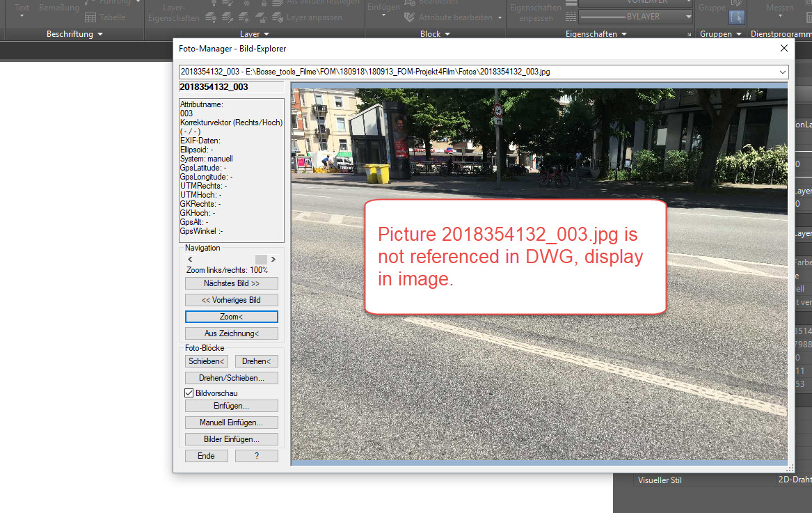Image resolution: width=812 pixels, height=513 pixels.
Task: Close the Foto-Manager Bild-Explorer dialog
Action: click(784, 48)
